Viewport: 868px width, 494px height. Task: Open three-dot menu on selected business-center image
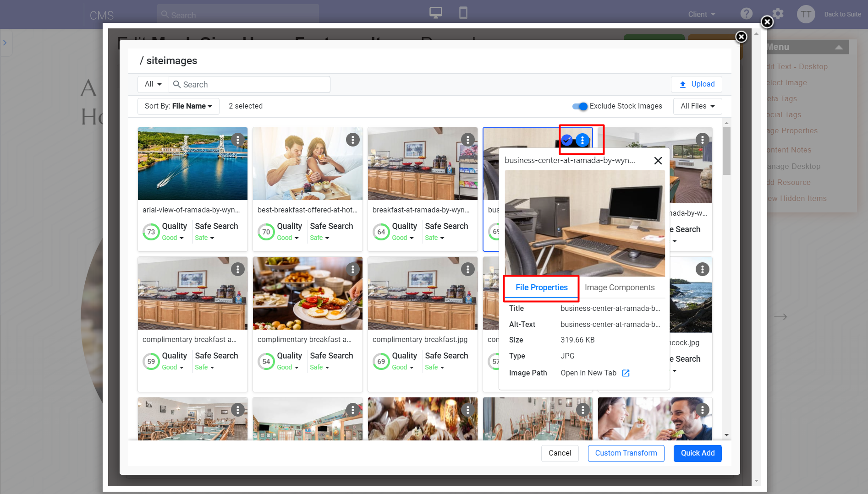tap(582, 140)
